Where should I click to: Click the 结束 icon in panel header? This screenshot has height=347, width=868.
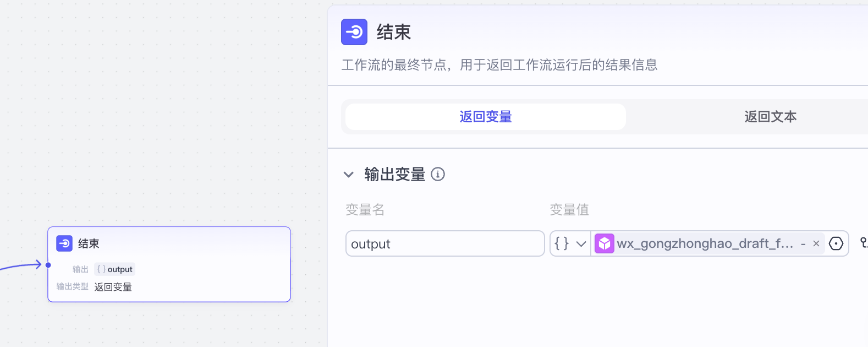(x=354, y=32)
